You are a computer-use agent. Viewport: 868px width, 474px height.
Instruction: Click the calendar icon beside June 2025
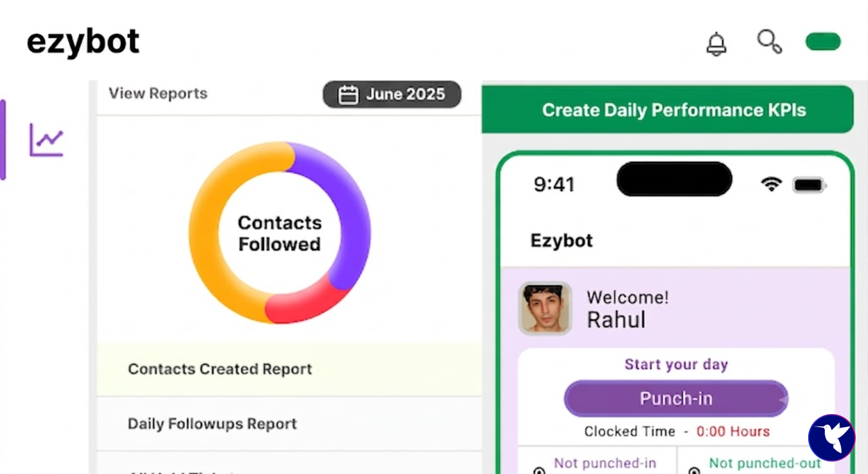click(348, 94)
